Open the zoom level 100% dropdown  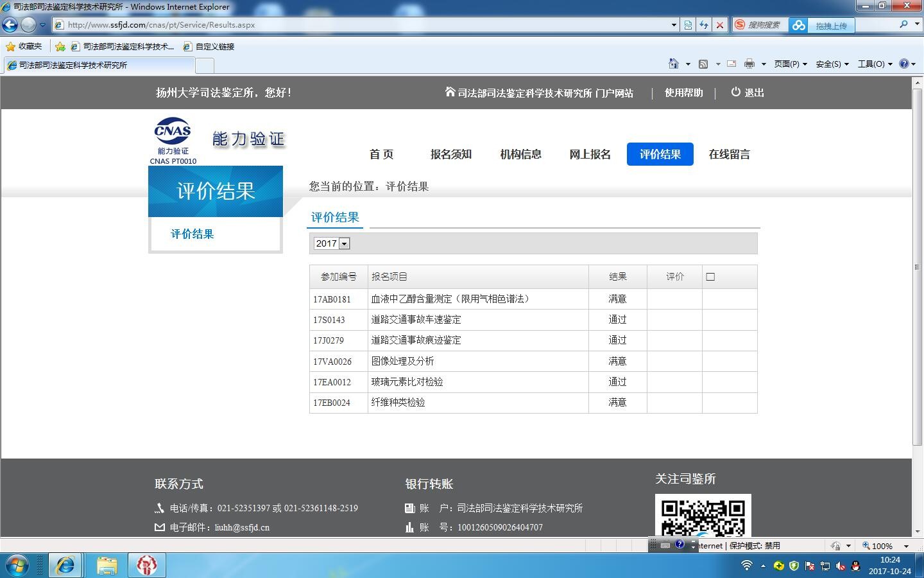pyautogui.click(x=906, y=546)
